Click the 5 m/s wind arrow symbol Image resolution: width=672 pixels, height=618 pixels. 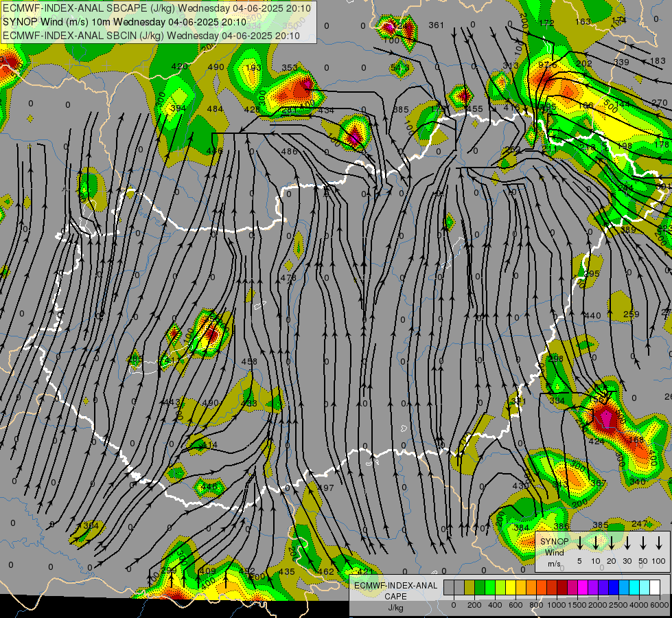[580, 543]
